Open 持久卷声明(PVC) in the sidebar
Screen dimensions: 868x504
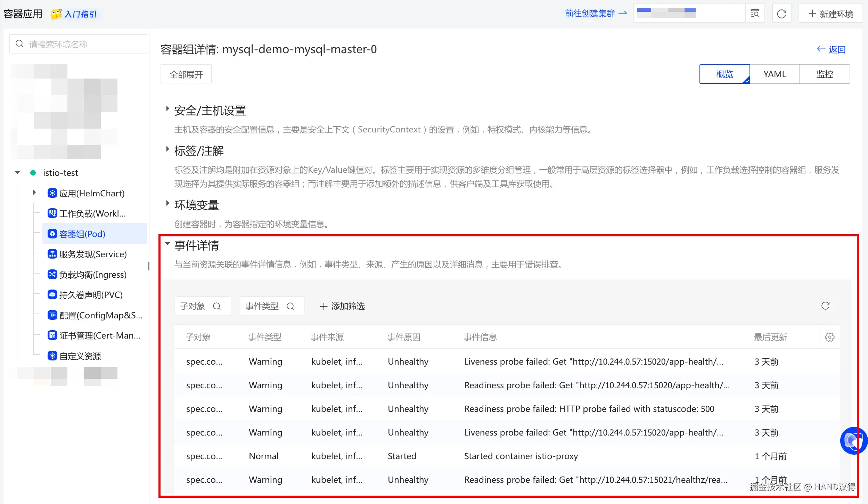coord(91,295)
